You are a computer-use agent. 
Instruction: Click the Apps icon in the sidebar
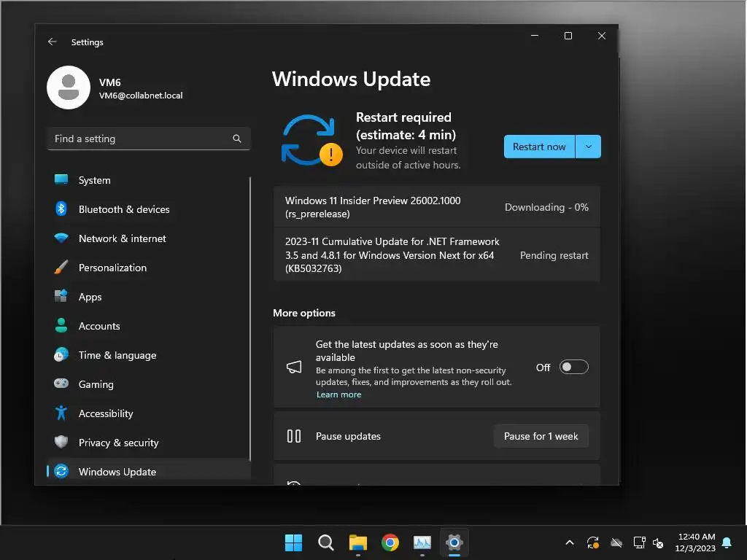click(61, 296)
